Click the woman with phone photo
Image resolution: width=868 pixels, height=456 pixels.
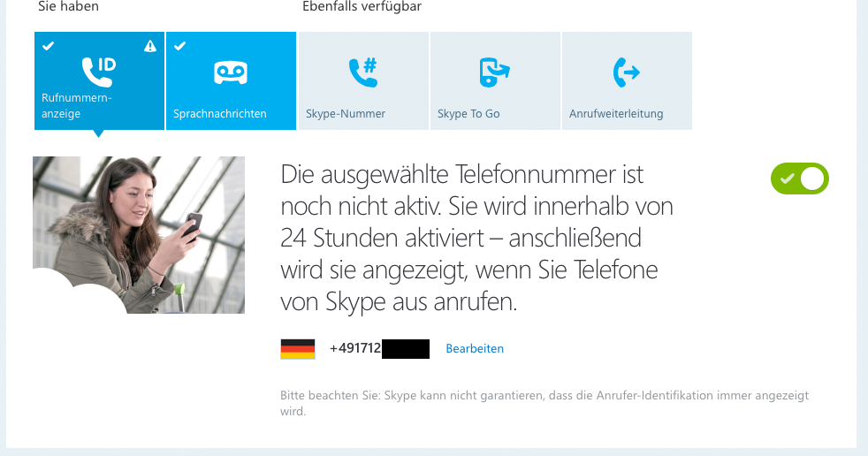point(139,235)
